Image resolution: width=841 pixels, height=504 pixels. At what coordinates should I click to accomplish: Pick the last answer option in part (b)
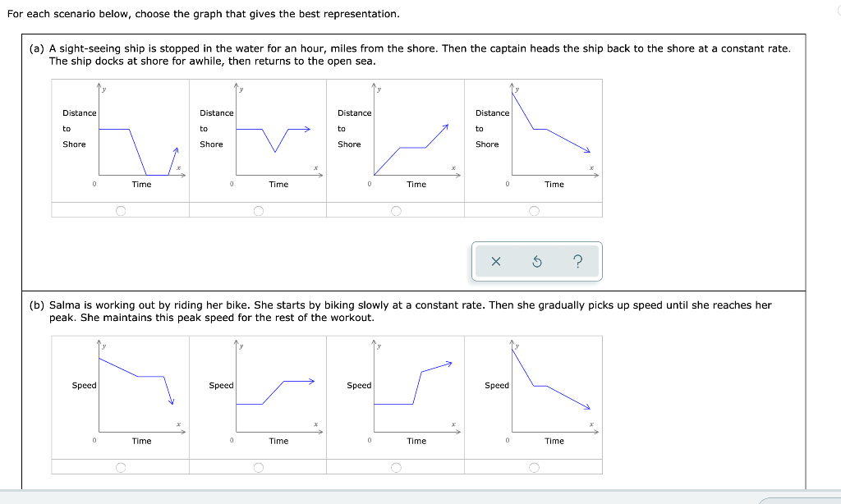(x=535, y=466)
